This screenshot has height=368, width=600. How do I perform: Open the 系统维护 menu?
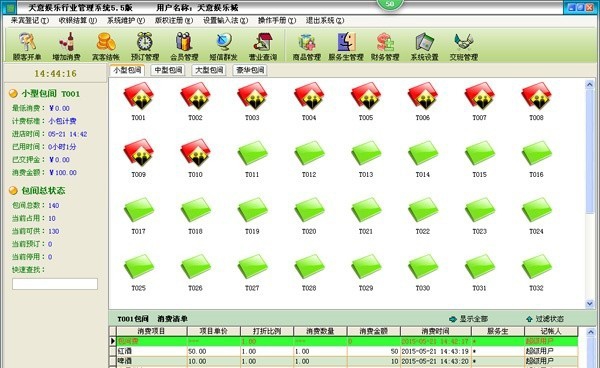pos(126,21)
